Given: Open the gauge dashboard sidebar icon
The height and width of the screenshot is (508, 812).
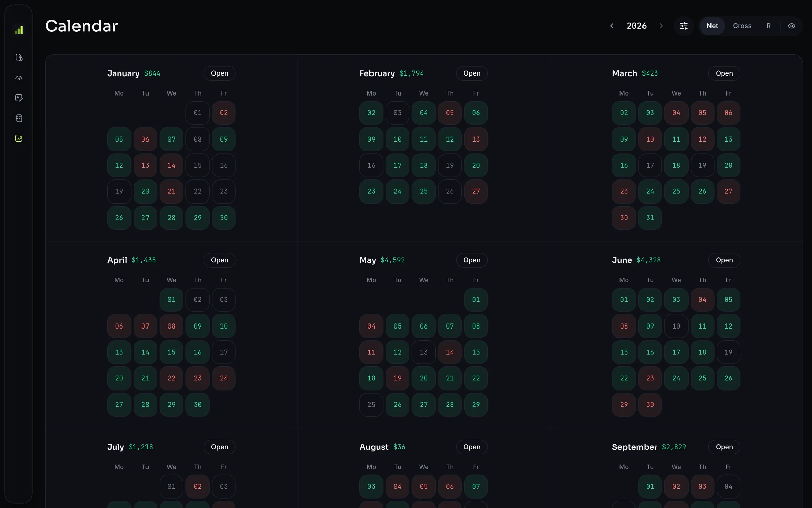Looking at the screenshot, I should click(19, 78).
